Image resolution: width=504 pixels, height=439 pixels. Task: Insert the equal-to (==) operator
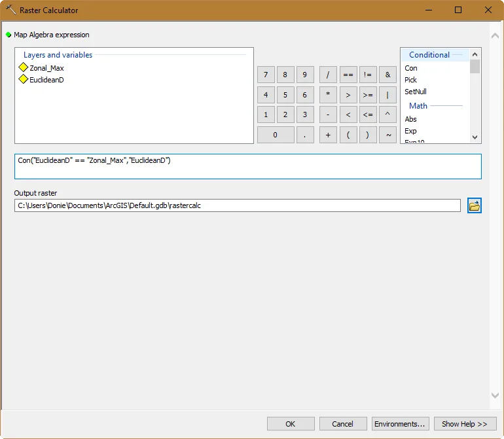point(348,75)
